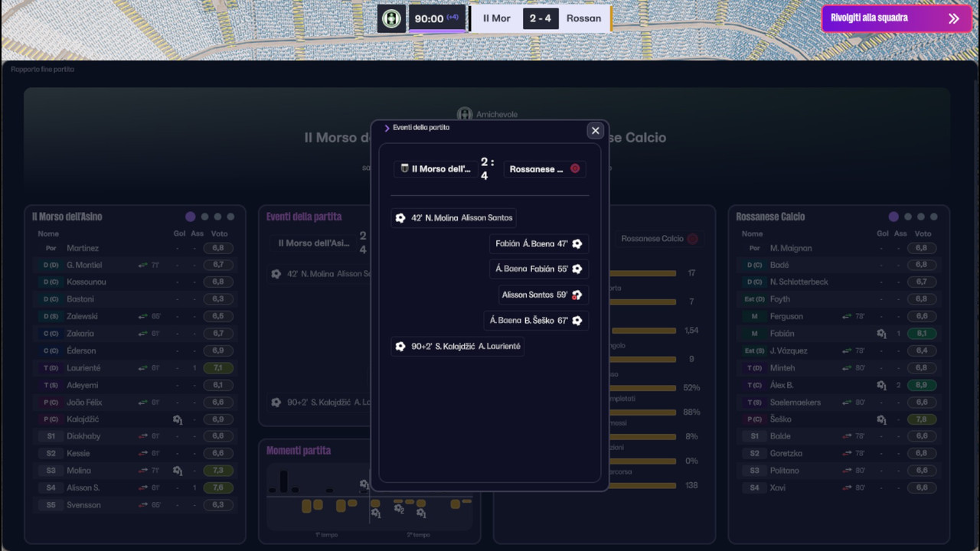980x551 pixels.
Task: Click Alisson S. rating 7,6 badge
Action: coord(218,487)
